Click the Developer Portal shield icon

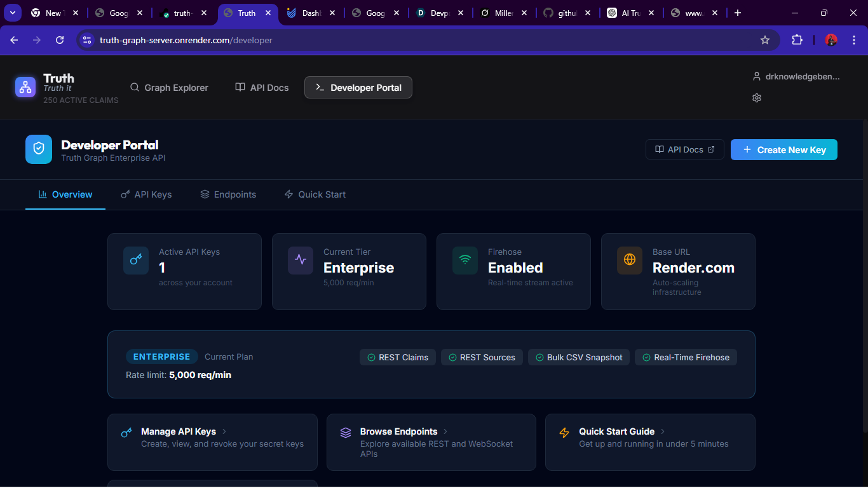(39, 149)
